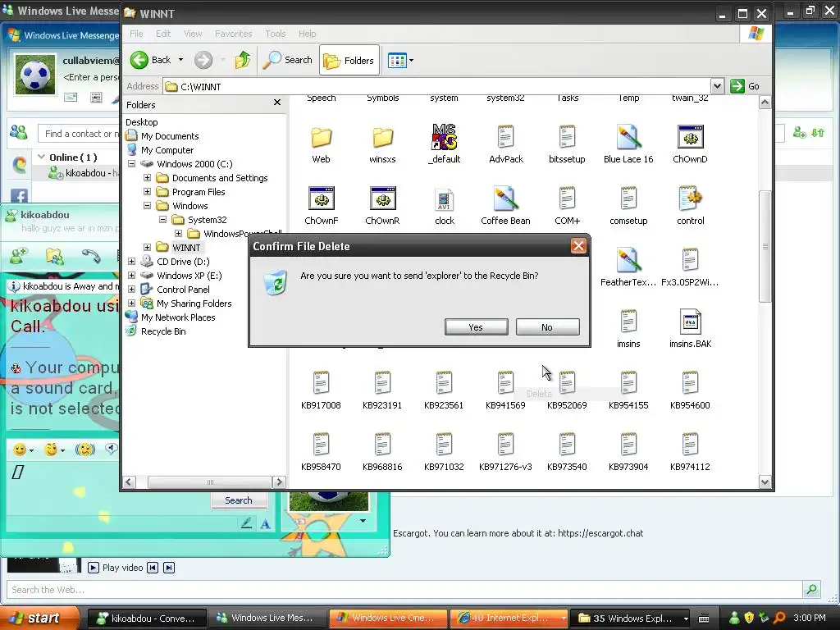The height and width of the screenshot is (630, 840).
Task: Expand Program Files tree node
Action: tap(148, 192)
